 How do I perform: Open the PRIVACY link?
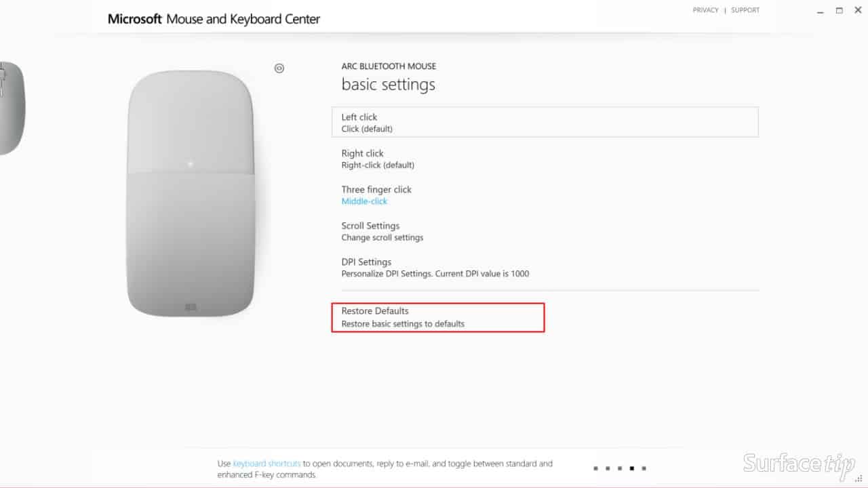point(705,10)
